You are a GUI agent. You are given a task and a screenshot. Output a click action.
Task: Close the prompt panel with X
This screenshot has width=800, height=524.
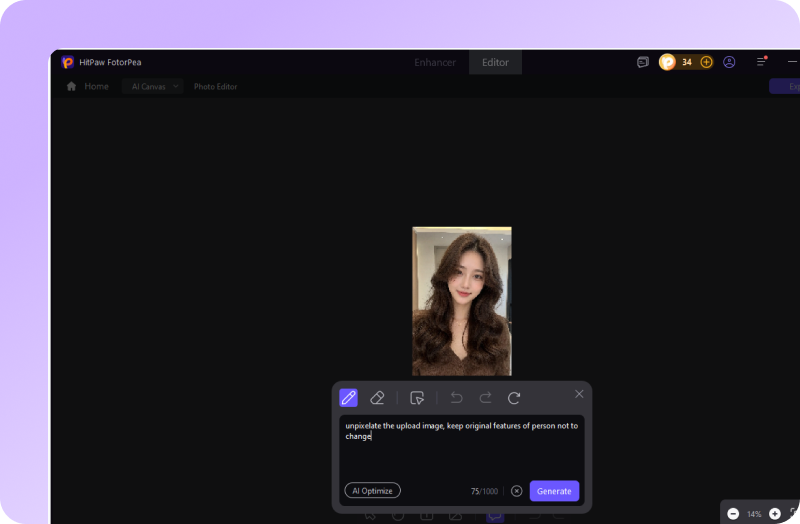[579, 394]
